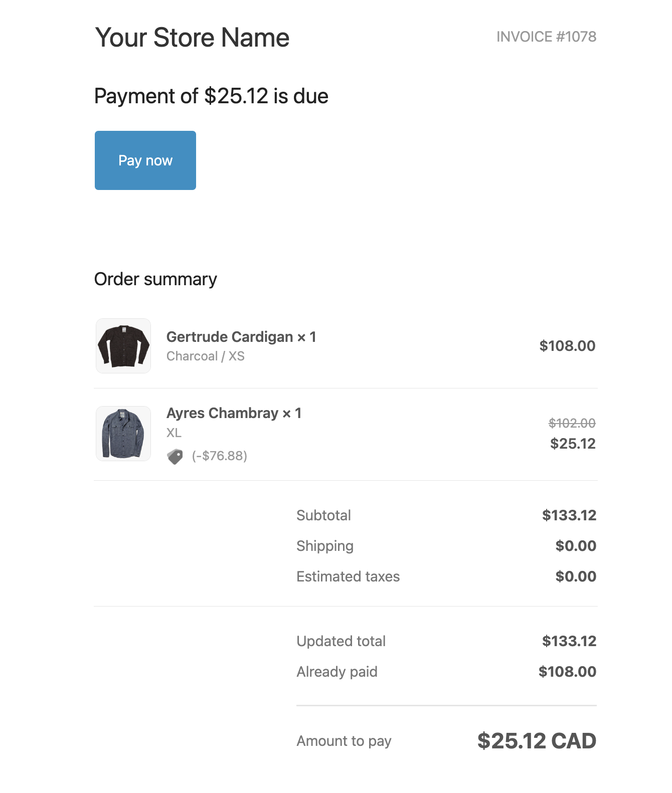Click the Pay now button

pos(145,160)
